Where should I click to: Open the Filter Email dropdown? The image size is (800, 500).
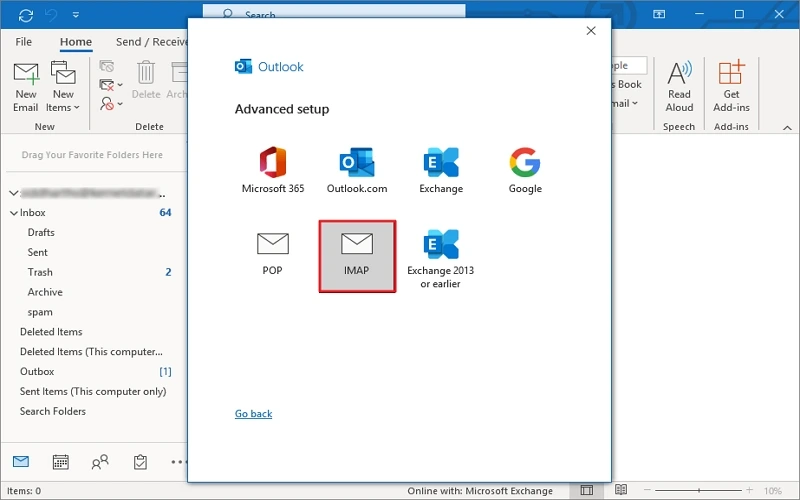(x=626, y=103)
